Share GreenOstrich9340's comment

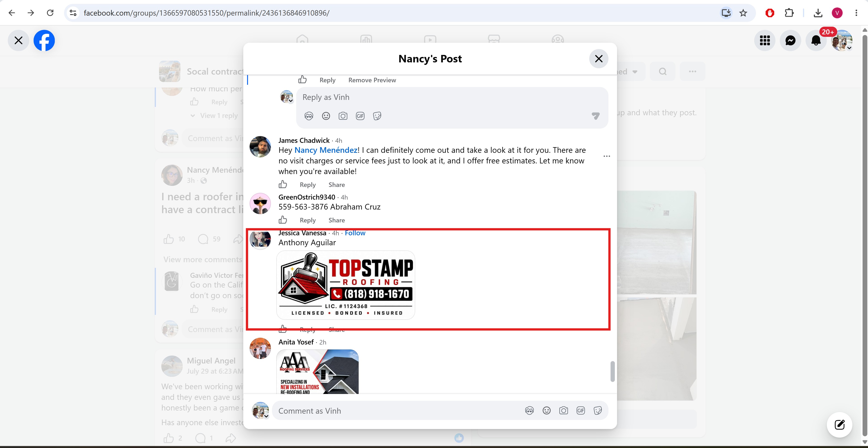[x=337, y=220]
